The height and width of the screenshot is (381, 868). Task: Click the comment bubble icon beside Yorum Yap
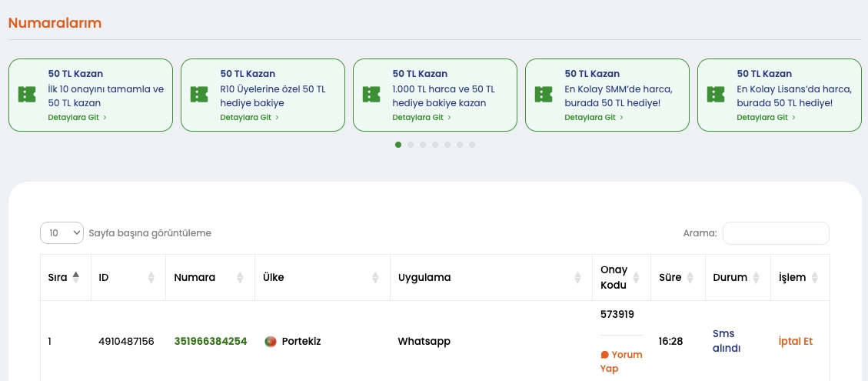click(604, 355)
